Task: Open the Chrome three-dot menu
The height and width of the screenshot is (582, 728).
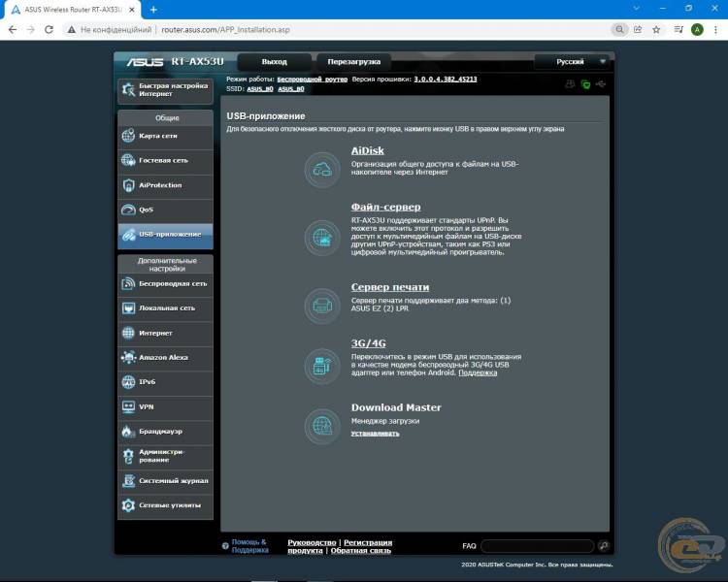Action: (x=715, y=30)
